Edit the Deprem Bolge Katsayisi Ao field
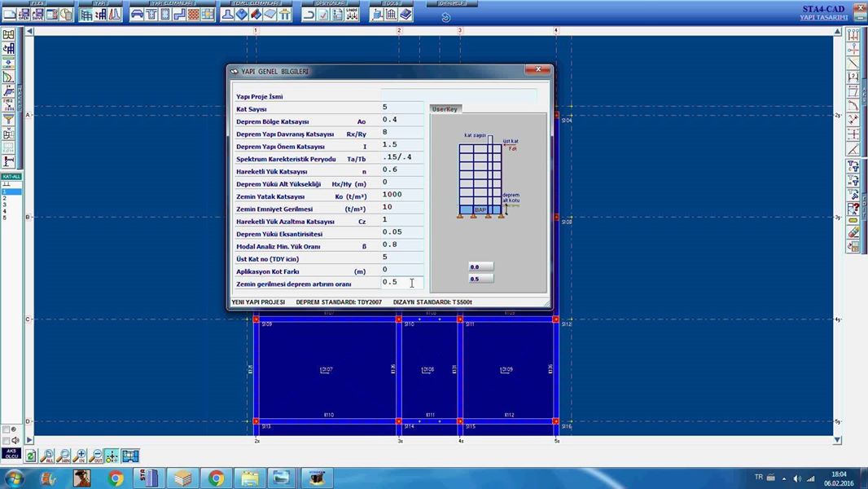This screenshot has height=489, width=868. pyautogui.click(x=402, y=120)
